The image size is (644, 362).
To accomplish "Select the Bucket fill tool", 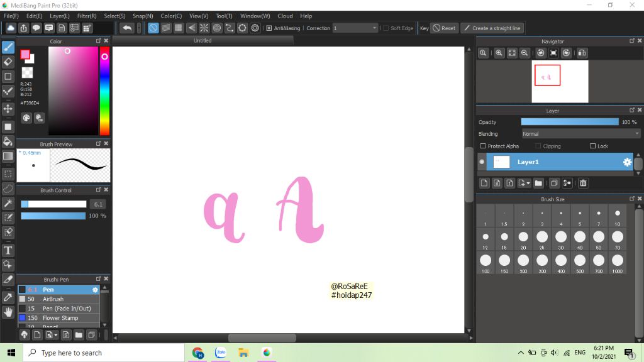I will (8, 141).
